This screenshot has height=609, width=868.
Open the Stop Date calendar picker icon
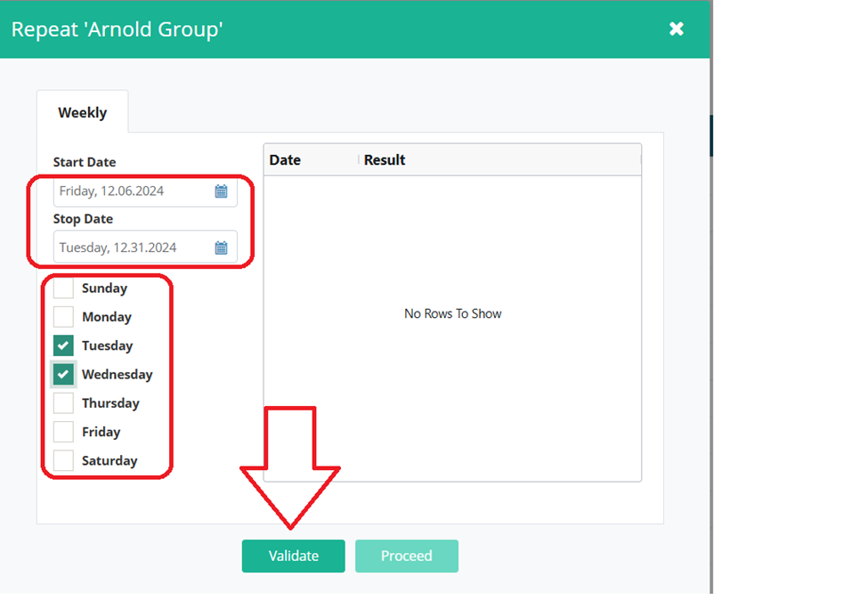point(221,248)
